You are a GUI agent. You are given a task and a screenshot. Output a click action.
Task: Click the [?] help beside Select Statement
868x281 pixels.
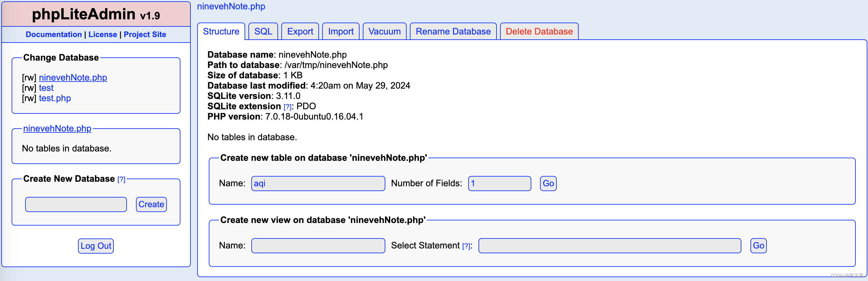pyautogui.click(x=466, y=246)
